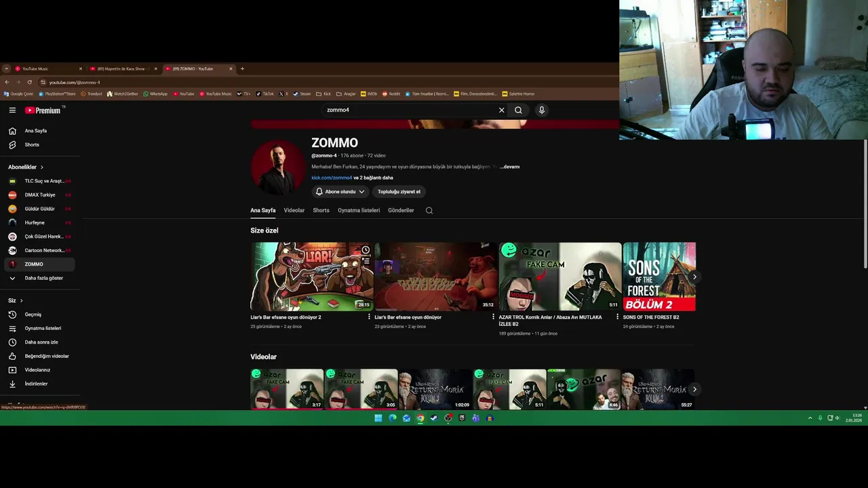Switch to Oynatma listeleri channel tab
868x488 pixels.
tap(359, 210)
